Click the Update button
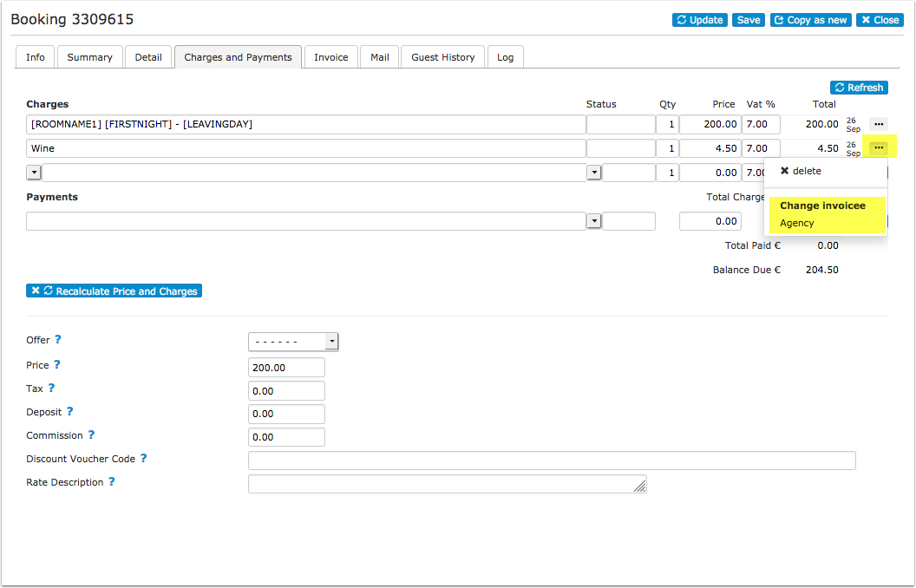 click(699, 20)
